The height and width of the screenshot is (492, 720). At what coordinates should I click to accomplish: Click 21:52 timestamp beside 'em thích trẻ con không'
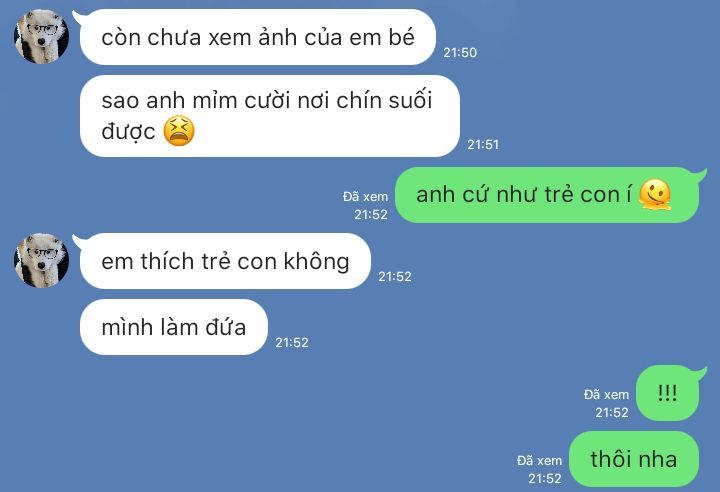(395, 277)
